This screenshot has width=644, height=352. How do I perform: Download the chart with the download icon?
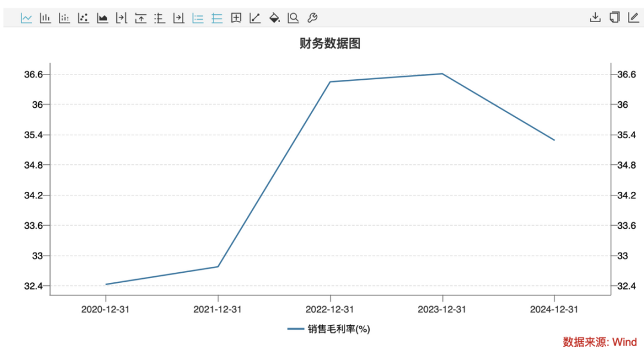pyautogui.click(x=595, y=17)
